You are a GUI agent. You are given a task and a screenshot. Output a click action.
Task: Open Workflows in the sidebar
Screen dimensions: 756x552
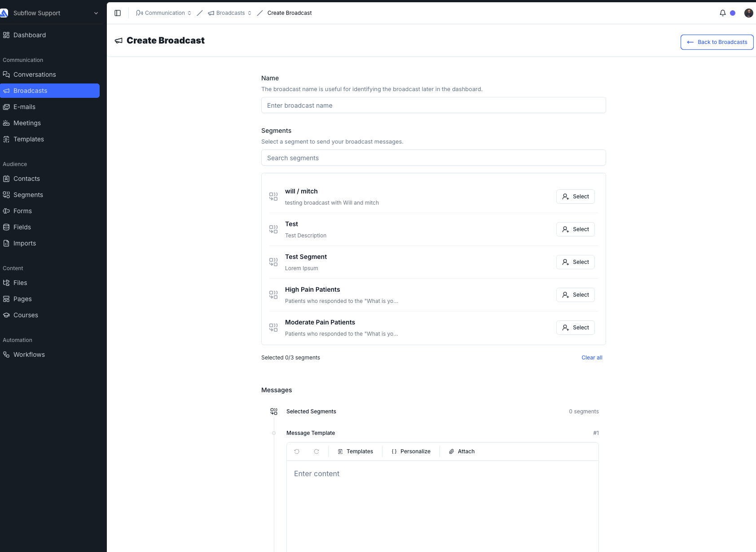tap(50, 355)
